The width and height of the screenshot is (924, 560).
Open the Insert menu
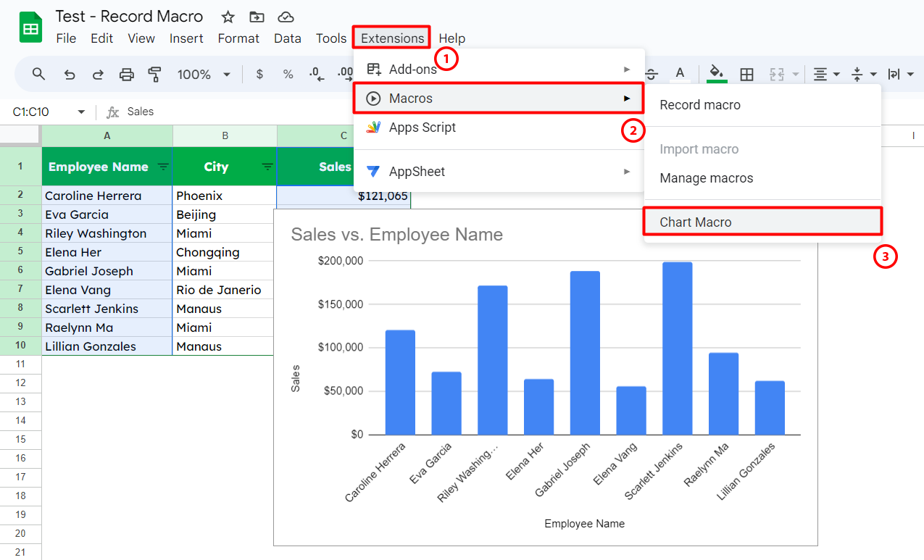186,38
